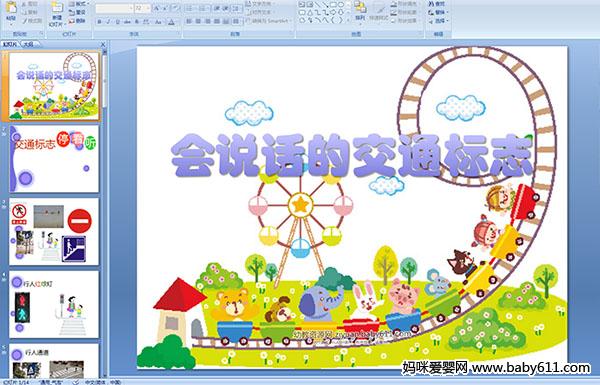Toggle Underline text formatting
This screenshot has width=600, height=385.
pos(117,22)
